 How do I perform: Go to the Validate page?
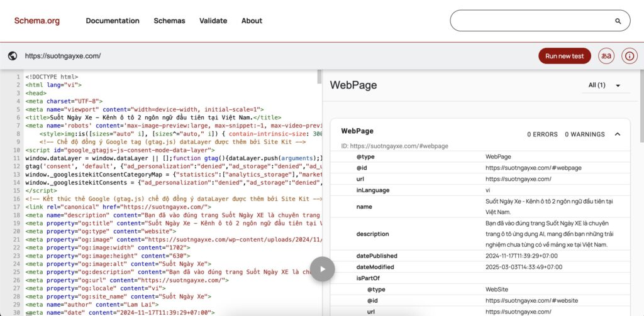[x=213, y=21]
